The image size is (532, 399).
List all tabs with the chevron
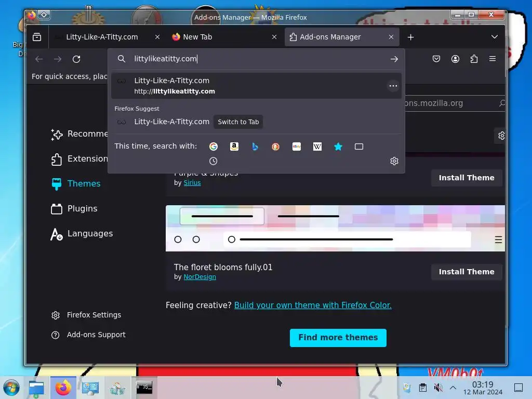coord(495,37)
